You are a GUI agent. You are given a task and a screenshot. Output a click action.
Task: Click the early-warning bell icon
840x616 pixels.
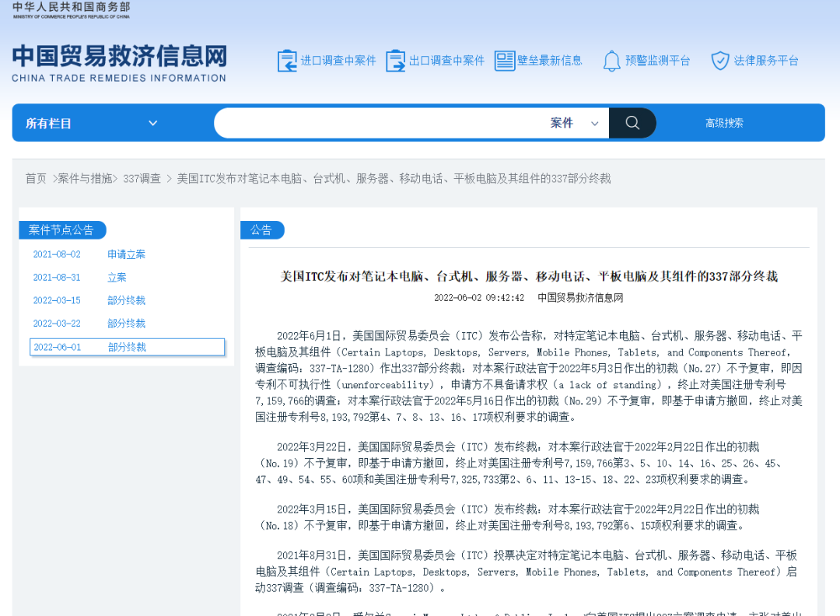point(612,61)
